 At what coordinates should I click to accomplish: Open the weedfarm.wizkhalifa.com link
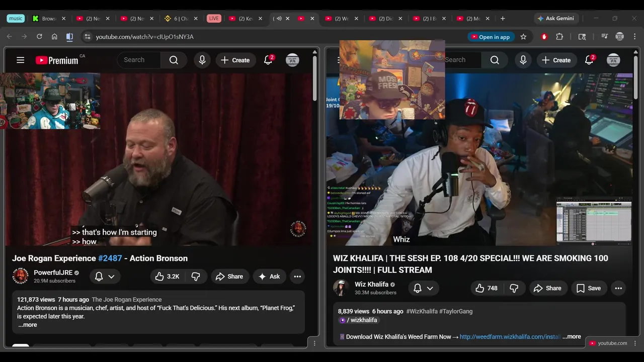click(510, 337)
